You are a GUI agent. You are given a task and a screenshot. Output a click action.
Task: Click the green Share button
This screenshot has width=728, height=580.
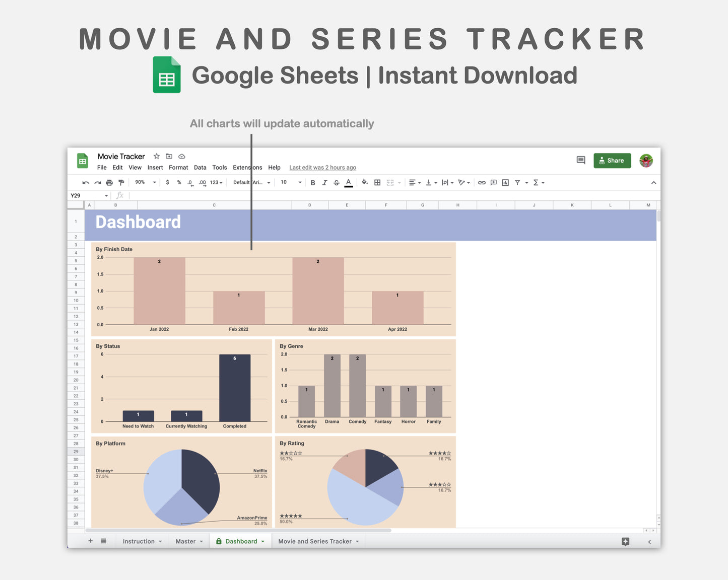click(612, 161)
